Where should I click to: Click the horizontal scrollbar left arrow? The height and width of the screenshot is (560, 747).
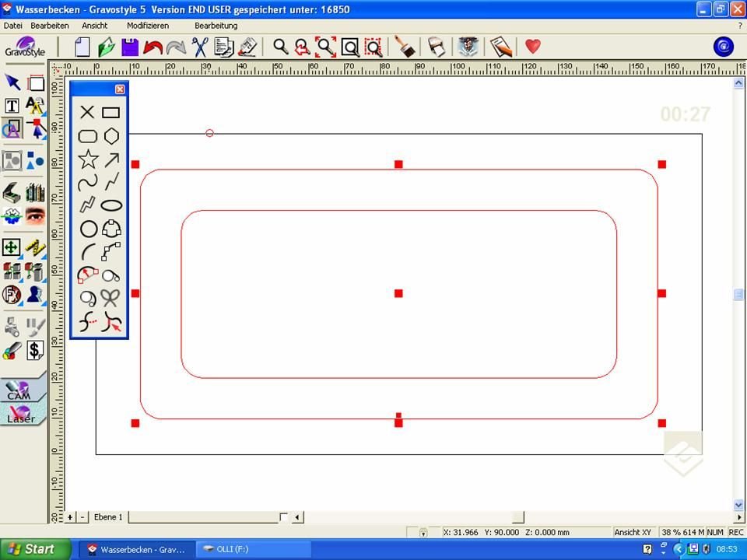[297, 517]
